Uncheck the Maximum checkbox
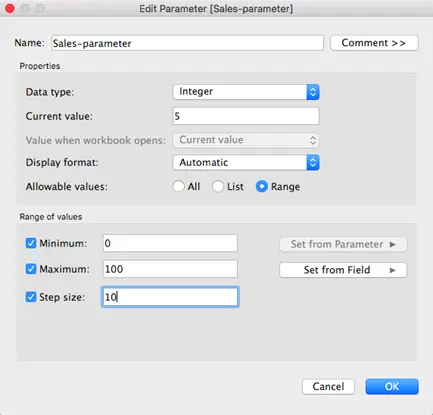Screen dimensions: 433x415 31,269
